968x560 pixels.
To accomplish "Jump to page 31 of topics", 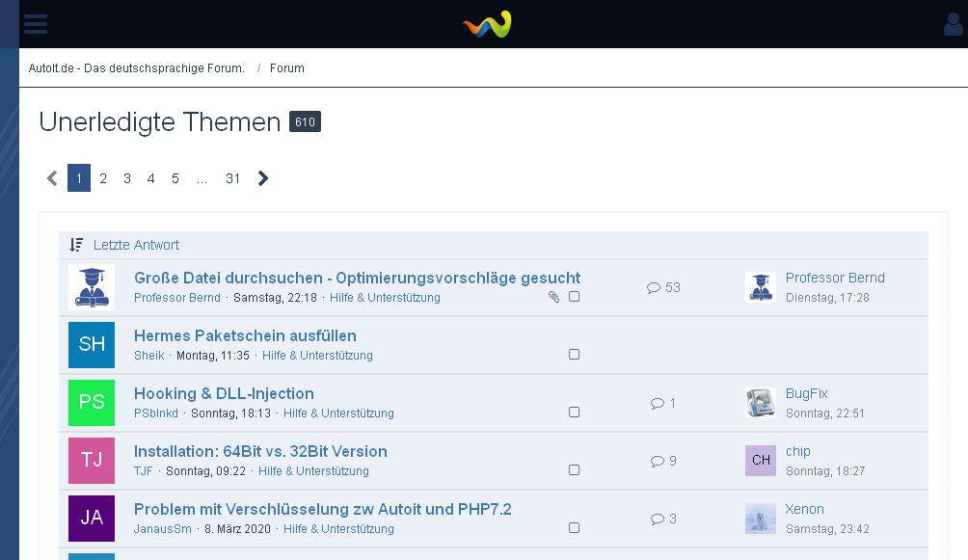I will pyautogui.click(x=232, y=178).
